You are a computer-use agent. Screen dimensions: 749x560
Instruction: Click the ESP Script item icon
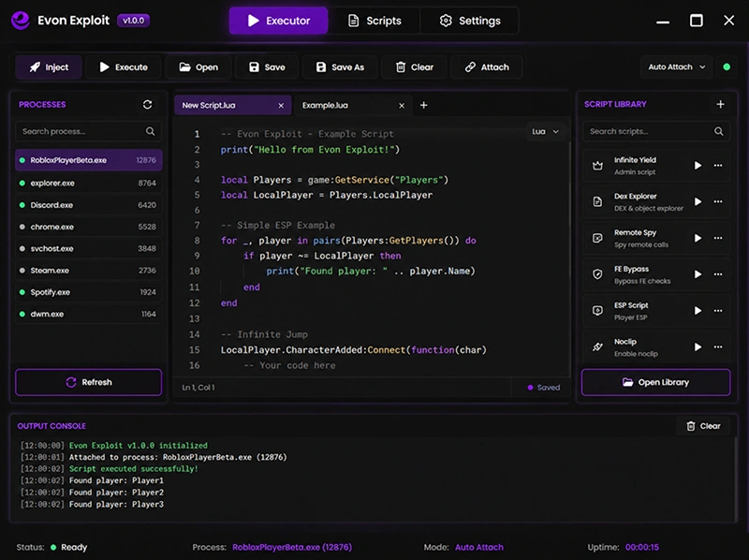(597, 311)
